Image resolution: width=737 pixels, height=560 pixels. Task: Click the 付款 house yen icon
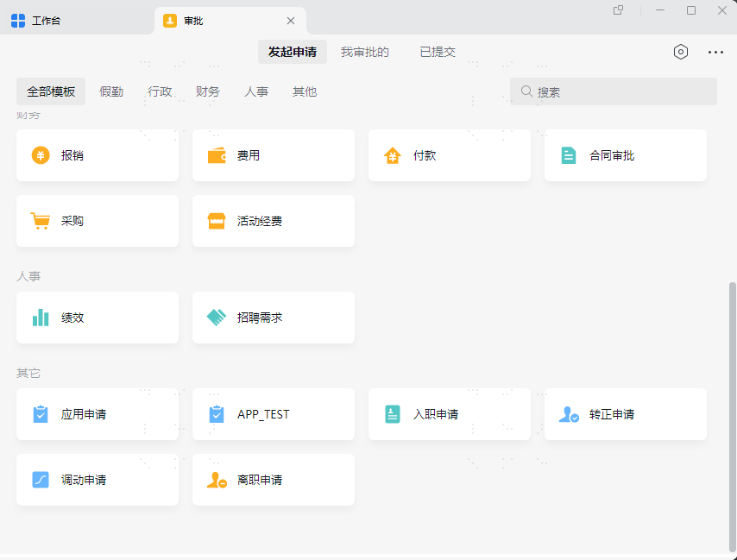pos(393,155)
